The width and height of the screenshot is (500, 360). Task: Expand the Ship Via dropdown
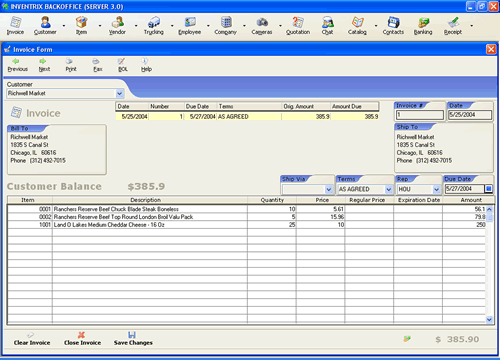coord(328,189)
